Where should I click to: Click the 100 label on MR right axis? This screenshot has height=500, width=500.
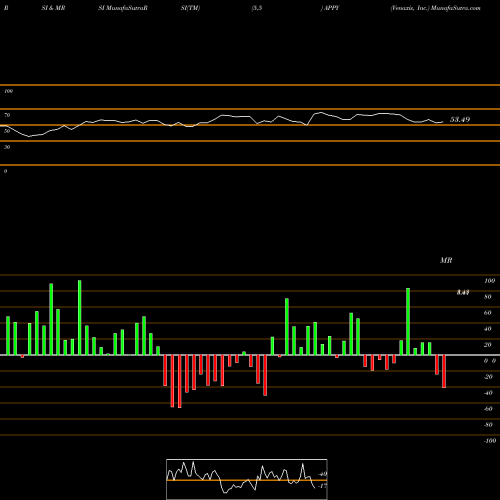pyautogui.click(x=489, y=281)
